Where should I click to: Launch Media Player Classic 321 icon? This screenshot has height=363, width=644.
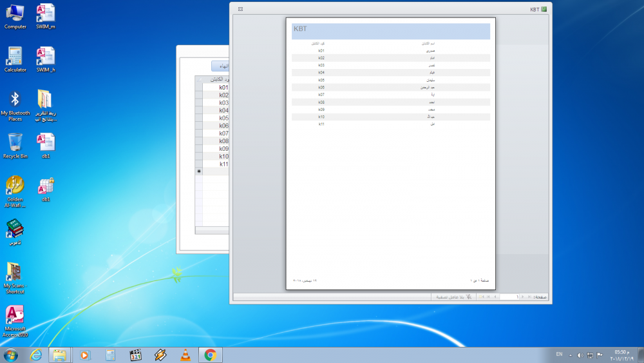click(x=135, y=355)
